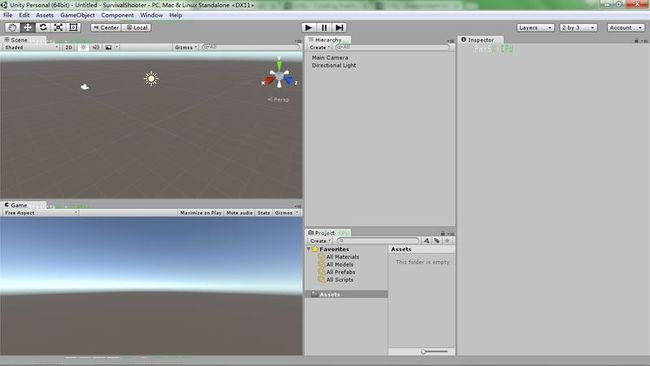This screenshot has width=650, height=366.
Task: Open the Project Create dropdown
Action: pyautogui.click(x=320, y=240)
